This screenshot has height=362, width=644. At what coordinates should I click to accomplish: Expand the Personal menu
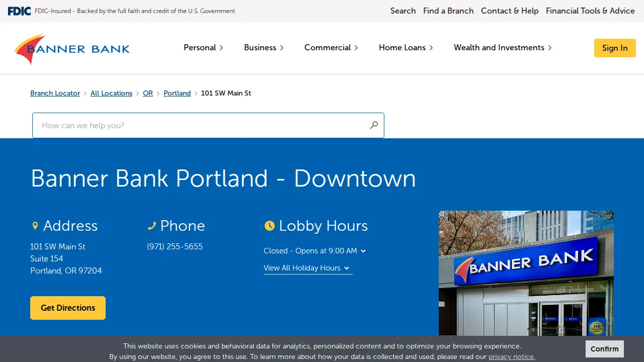(203, 47)
